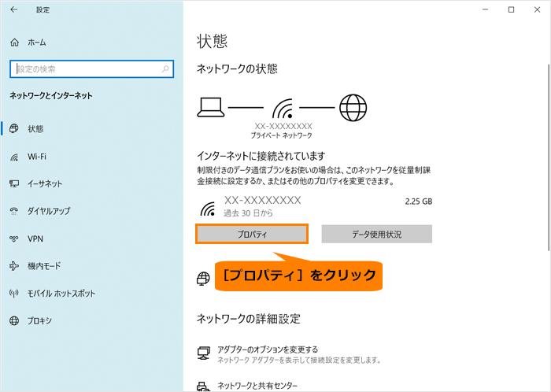Click the プロパティ button
Viewport: 551px width, 392px height.
tap(252, 234)
